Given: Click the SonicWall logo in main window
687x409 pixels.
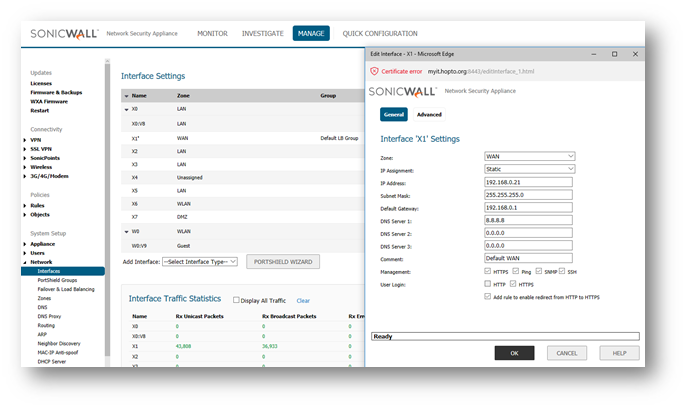Looking at the screenshot, I should pos(65,33).
